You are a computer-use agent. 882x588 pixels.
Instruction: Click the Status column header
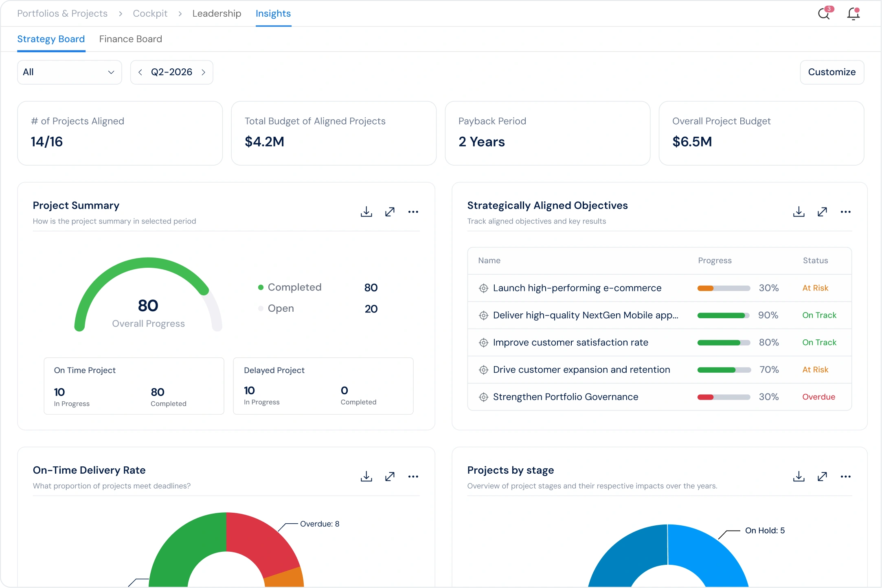point(815,260)
